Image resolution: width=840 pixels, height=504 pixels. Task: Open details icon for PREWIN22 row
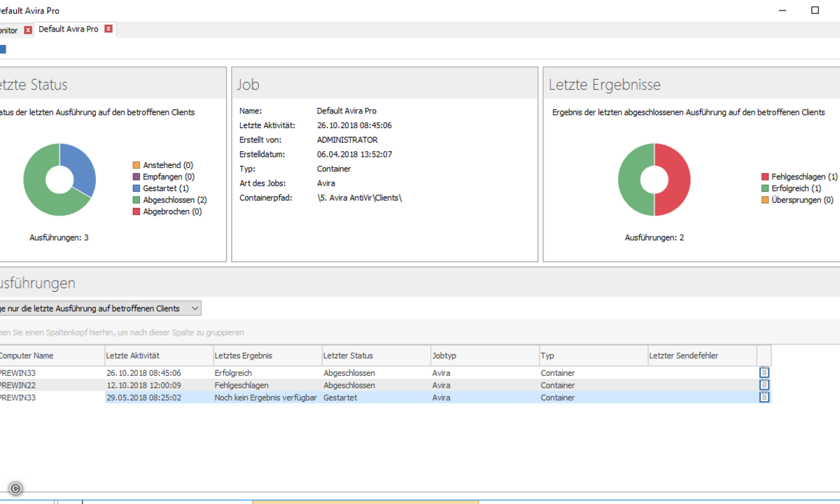[764, 385]
